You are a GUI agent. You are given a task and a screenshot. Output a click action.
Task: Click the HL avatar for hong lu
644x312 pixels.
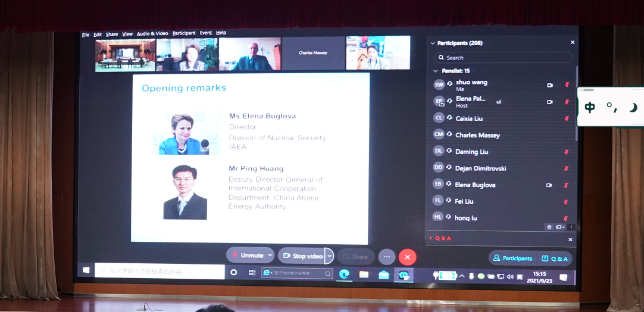[x=438, y=216]
